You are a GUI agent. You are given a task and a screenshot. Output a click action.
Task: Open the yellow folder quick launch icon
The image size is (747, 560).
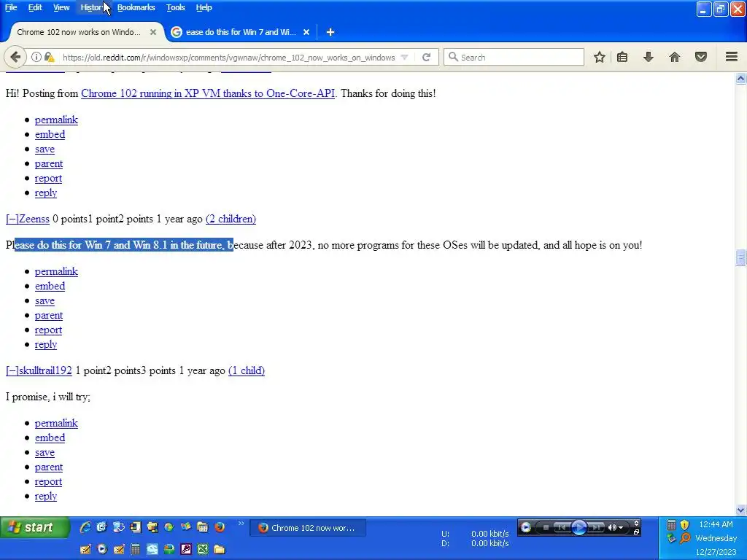click(220, 550)
